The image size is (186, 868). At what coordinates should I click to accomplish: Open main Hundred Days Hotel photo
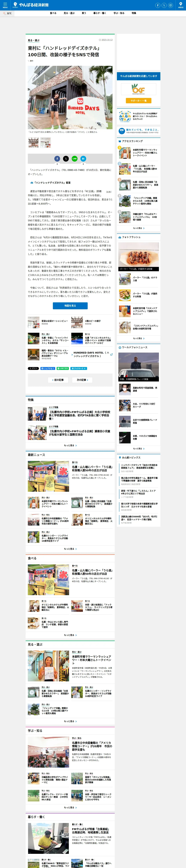(x=70, y=97)
